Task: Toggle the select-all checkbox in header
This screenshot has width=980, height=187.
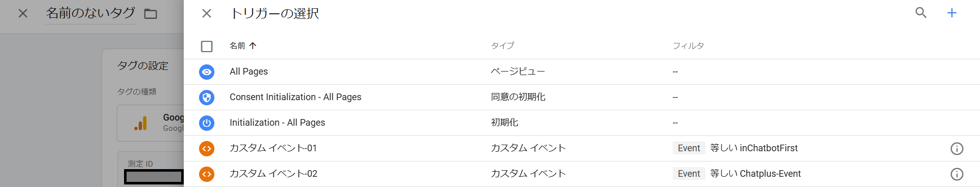Action: (207, 46)
